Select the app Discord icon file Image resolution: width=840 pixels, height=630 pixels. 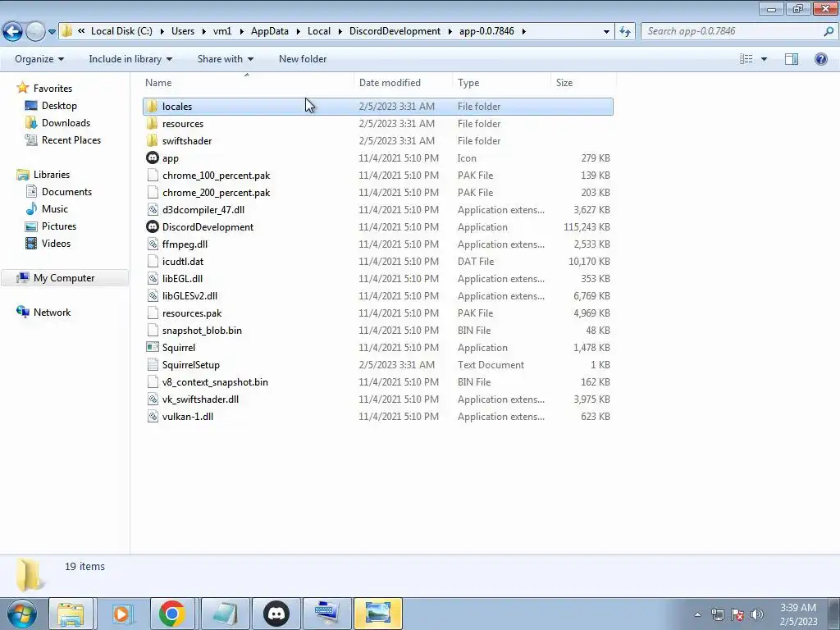(153, 157)
